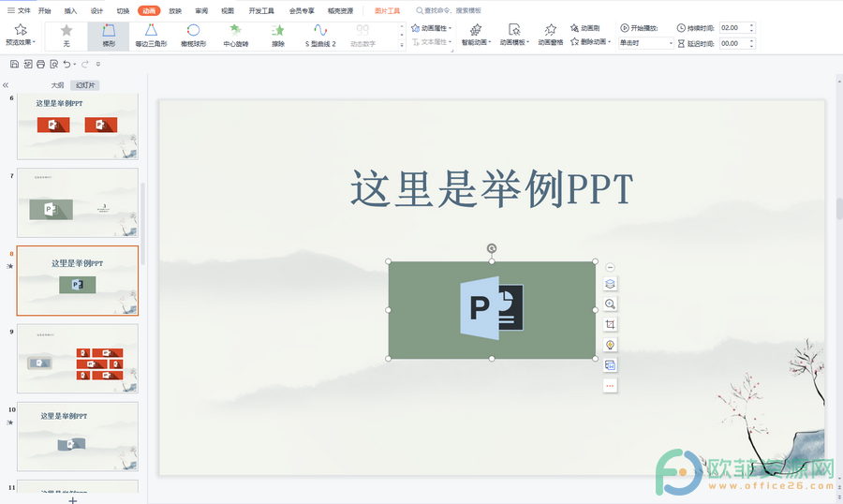
Task: Select the 橄榄球形 football-shape motion path
Action: pos(194,36)
